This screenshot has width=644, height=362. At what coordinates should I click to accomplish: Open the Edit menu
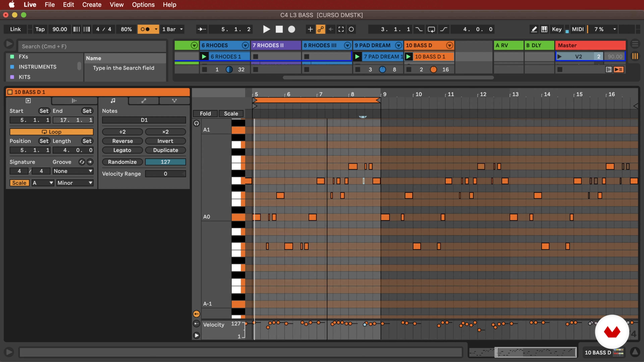68,5
